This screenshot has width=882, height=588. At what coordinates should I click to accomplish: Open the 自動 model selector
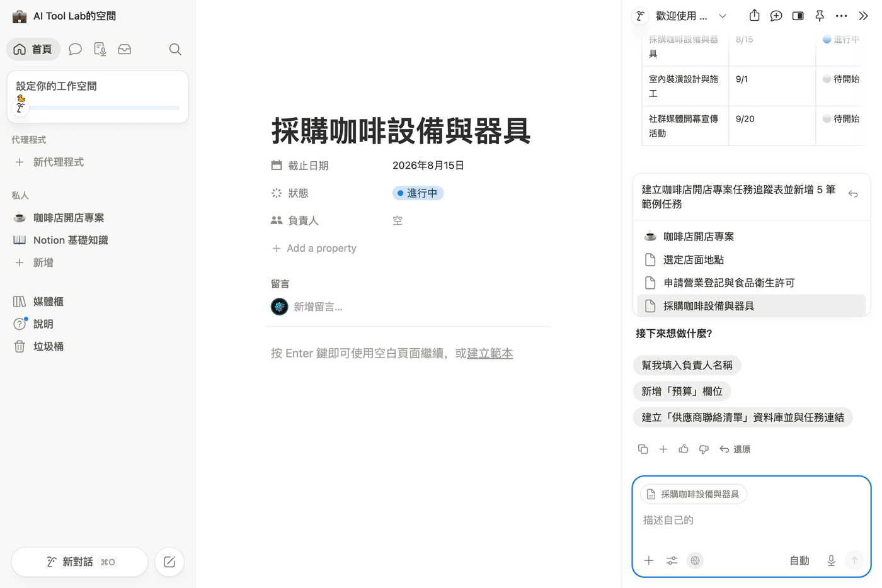coord(799,561)
